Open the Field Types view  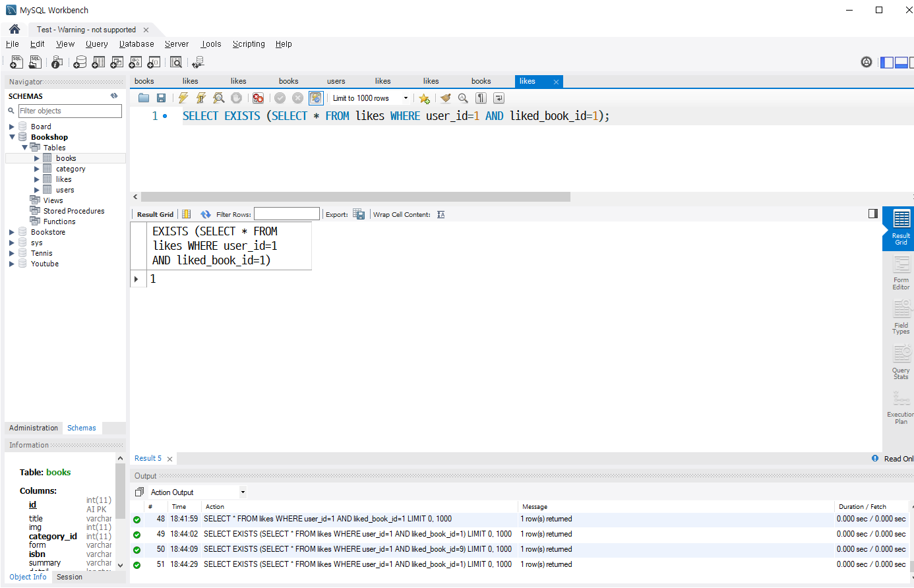point(901,318)
